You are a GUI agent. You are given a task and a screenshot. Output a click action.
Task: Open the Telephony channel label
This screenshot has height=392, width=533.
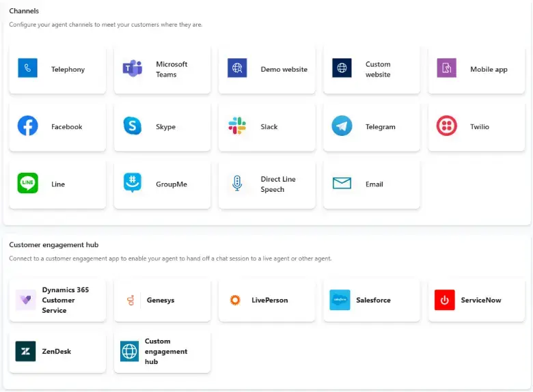pyautogui.click(x=68, y=69)
